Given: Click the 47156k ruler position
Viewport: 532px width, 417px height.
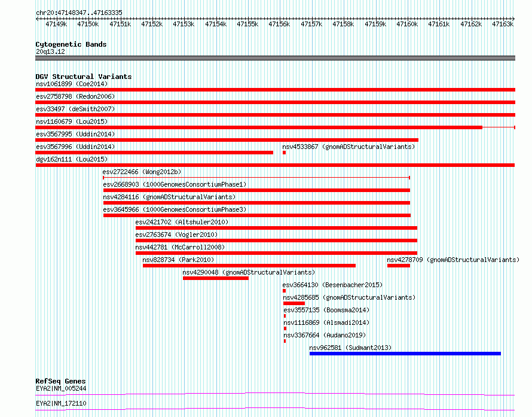Looking at the screenshot, I should [279, 24].
